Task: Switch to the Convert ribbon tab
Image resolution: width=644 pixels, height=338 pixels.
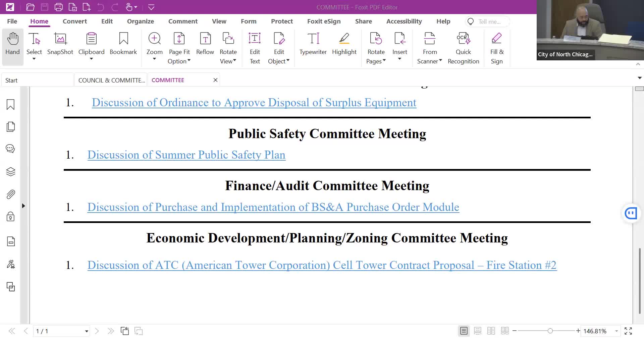Action: [75, 21]
